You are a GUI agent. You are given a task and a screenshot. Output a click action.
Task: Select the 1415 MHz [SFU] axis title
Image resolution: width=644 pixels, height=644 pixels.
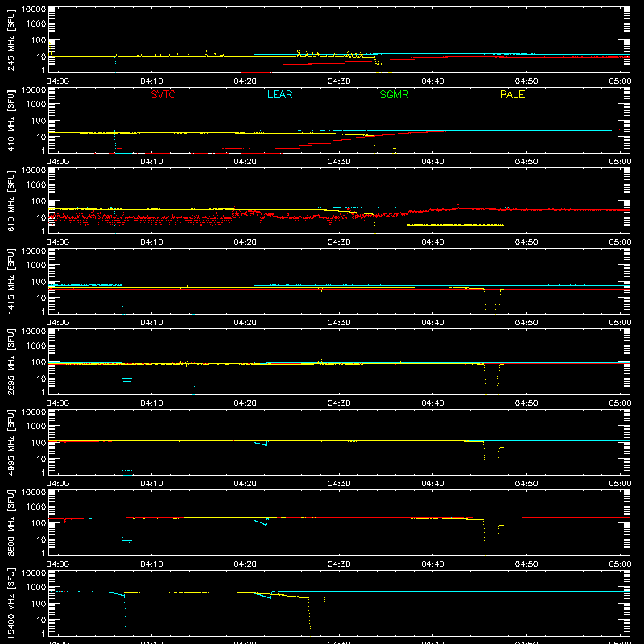point(10,281)
